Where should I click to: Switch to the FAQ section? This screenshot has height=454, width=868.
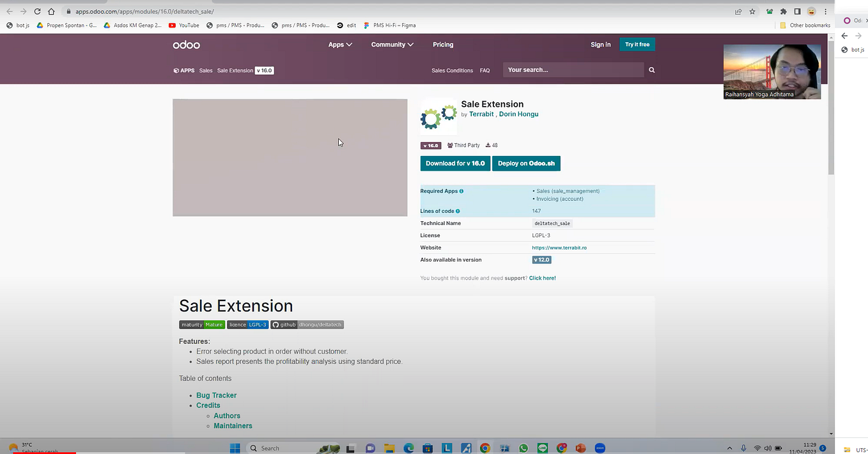pyautogui.click(x=484, y=70)
